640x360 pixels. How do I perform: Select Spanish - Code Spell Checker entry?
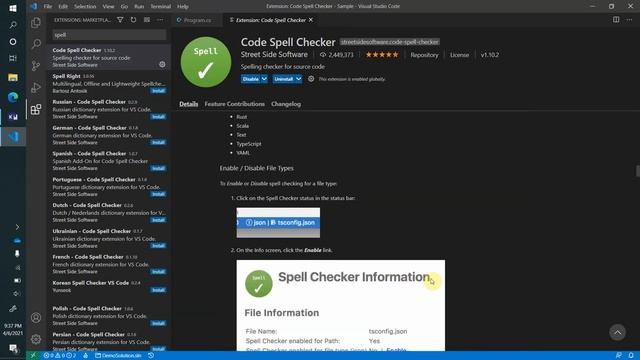[x=109, y=161]
